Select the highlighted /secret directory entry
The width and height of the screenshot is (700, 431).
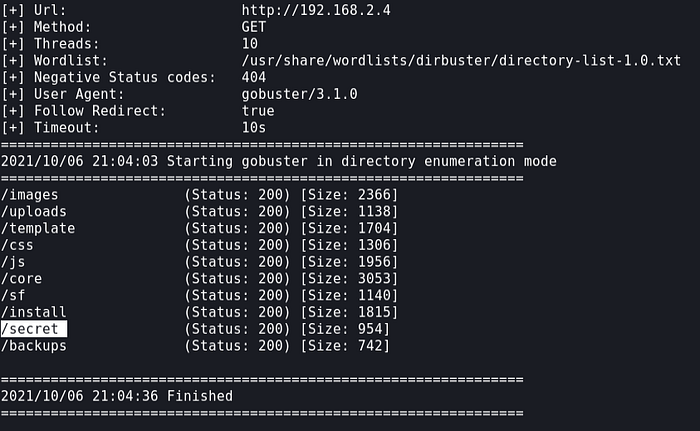pyautogui.click(x=34, y=329)
